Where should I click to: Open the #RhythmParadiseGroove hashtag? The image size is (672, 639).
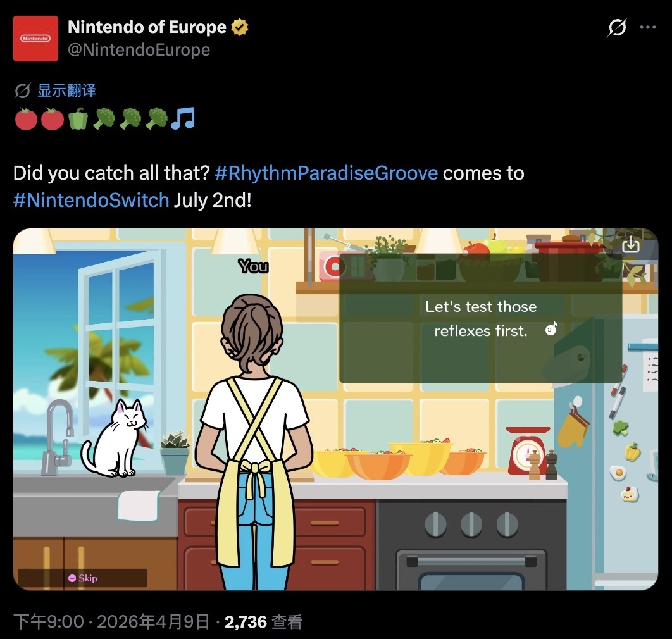pyautogui.click(x=326, y=173)
